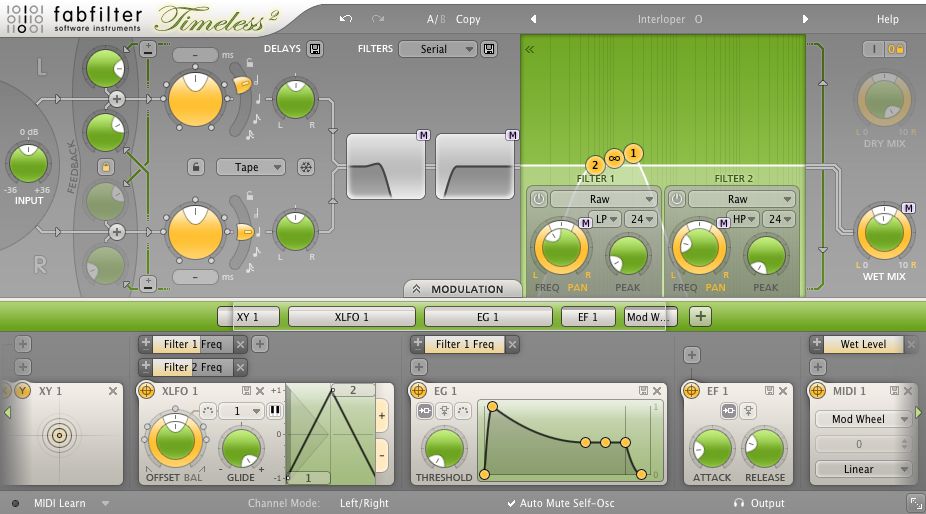The height and width of the screenshot is (514, 926).
Task: Open the Help menu
Action: 888,19
